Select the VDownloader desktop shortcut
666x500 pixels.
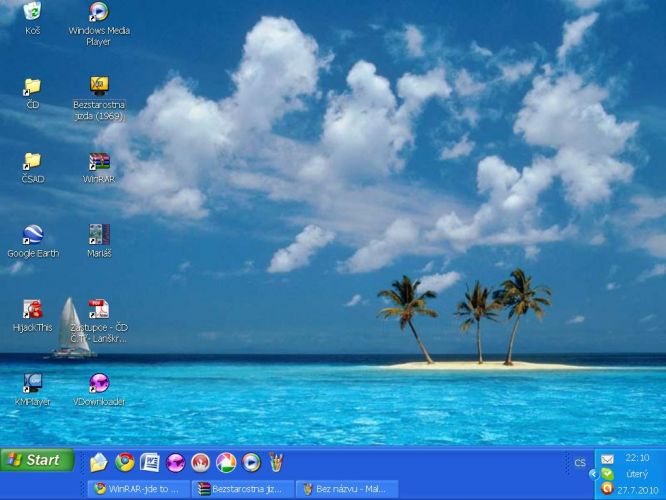[x=99, y=390]
